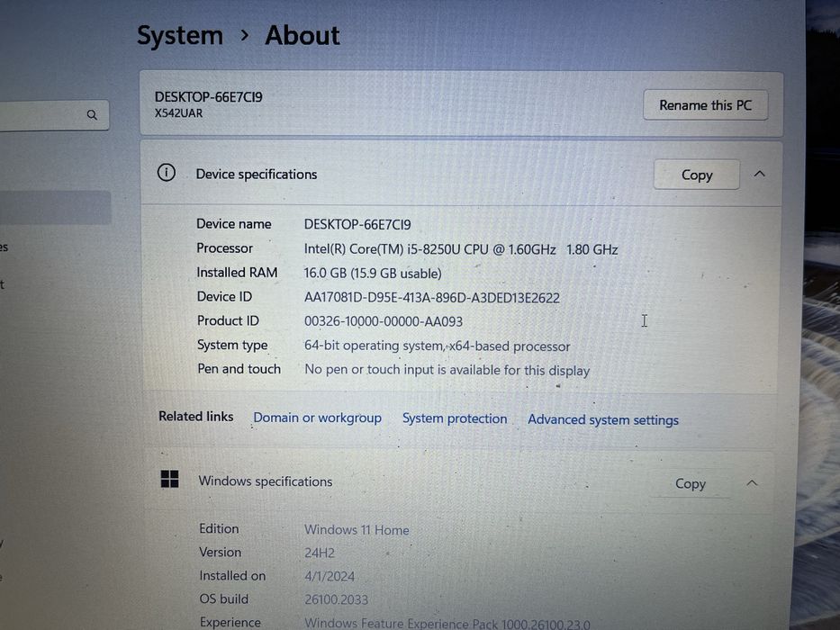
Task: Click the Product ID value 00326-10000-00000-AA093
Action: pyautogui.click(x=384, y=321)
